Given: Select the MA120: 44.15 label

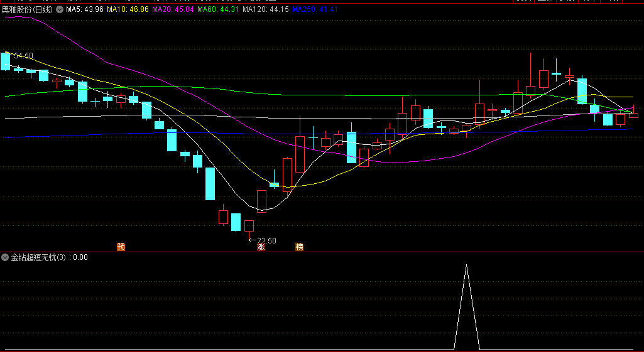Looking at the screenshot, I should 266,9.
